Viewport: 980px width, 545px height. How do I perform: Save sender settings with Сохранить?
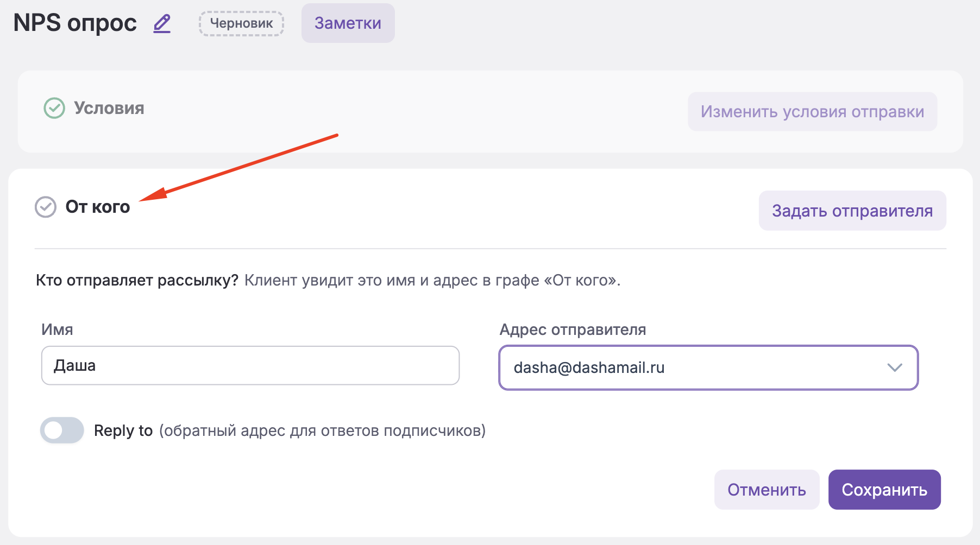point(884,490)
